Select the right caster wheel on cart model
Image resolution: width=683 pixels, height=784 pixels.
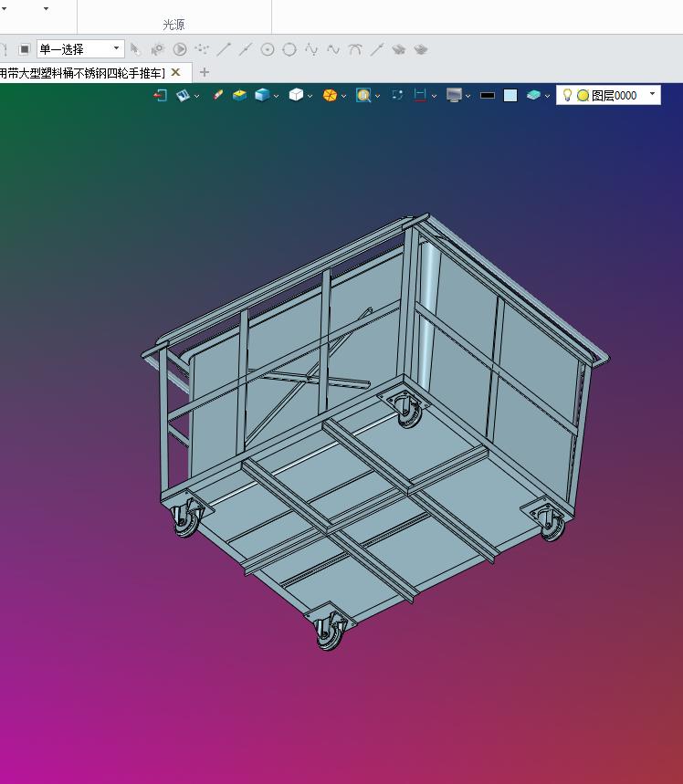pyautogui.click(x=549, y=520)
